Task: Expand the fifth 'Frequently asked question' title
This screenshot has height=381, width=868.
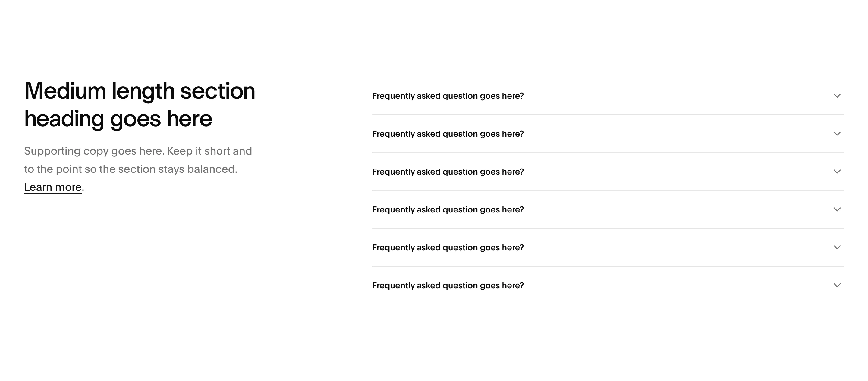Action: point(448,248)
